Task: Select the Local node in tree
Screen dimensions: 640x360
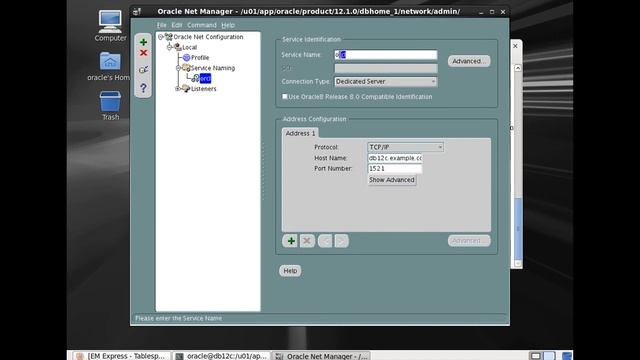Action: (x=189, y=47)
